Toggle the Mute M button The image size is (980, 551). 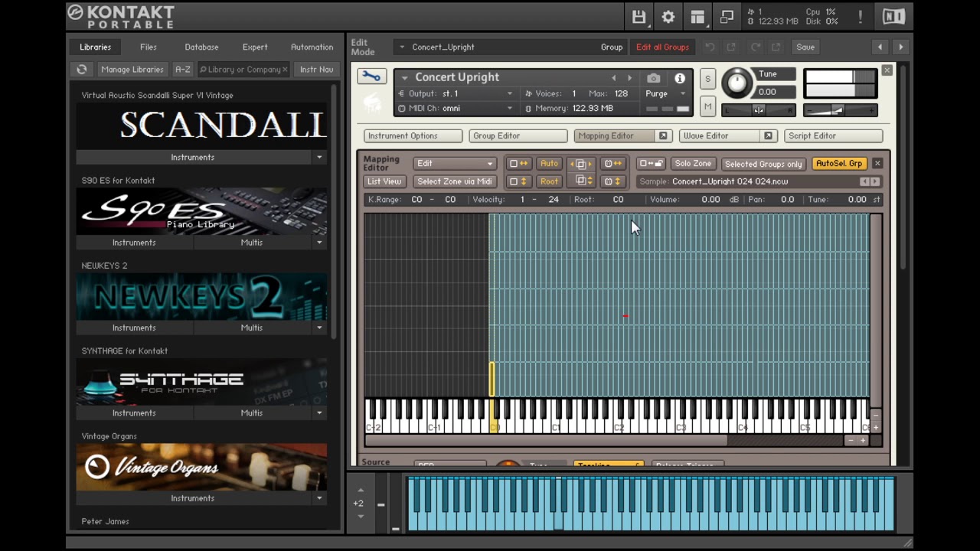[707, 107]
